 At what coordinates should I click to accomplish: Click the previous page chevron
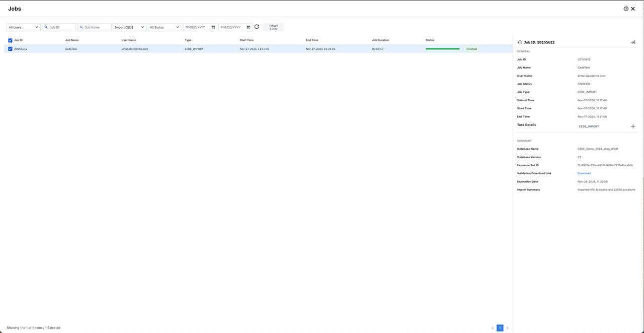click(493, 327)
